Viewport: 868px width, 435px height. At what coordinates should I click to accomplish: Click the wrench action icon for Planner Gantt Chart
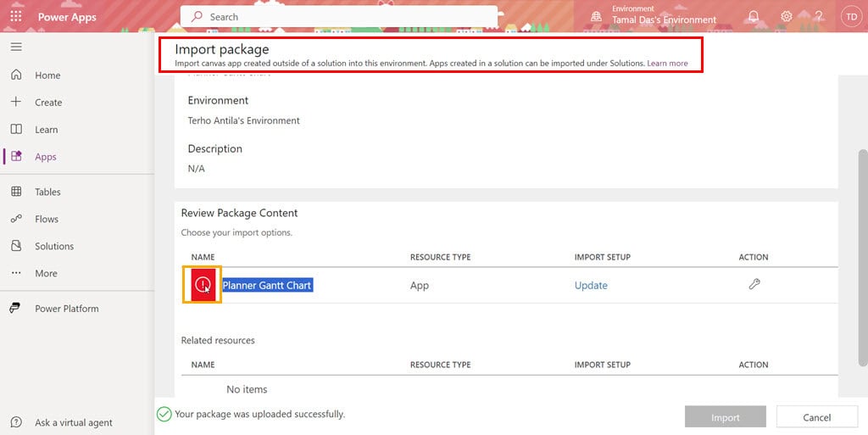click(x=754, y=284)
